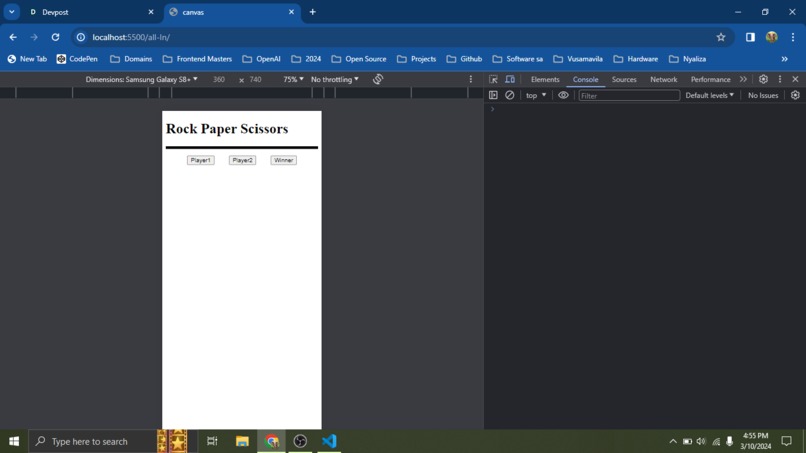
Task: Open the 75% zoom dropdown
Action: [x=293, y=79]
